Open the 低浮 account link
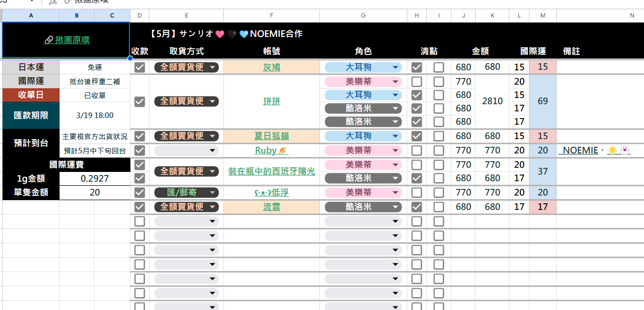The image size is (644, 310). (272, 192)
